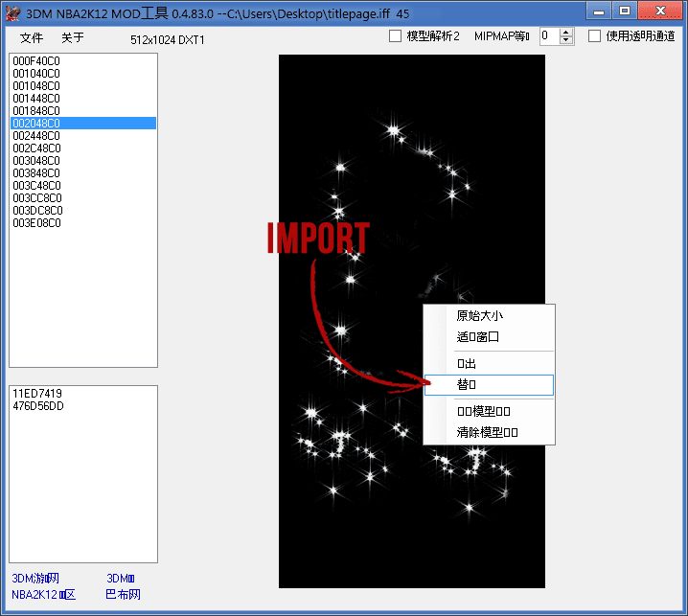Click the 3DM app icon in title bar

(12, 13)
